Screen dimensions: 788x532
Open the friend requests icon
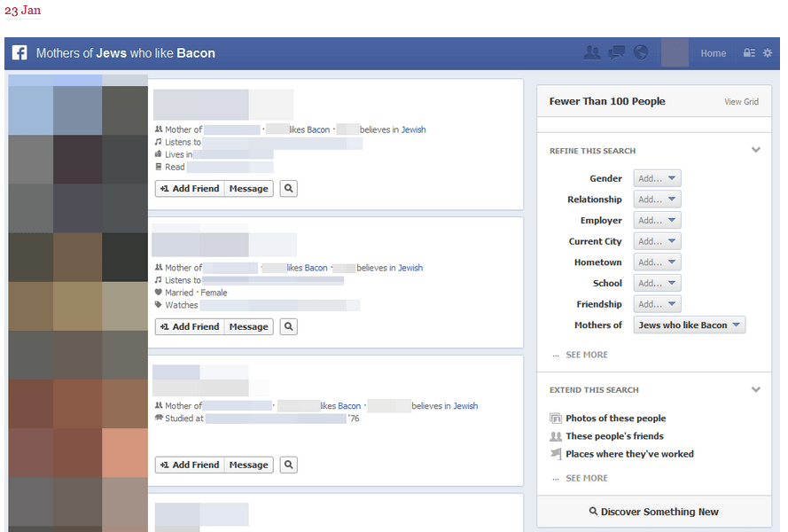(x=592, y=52)
